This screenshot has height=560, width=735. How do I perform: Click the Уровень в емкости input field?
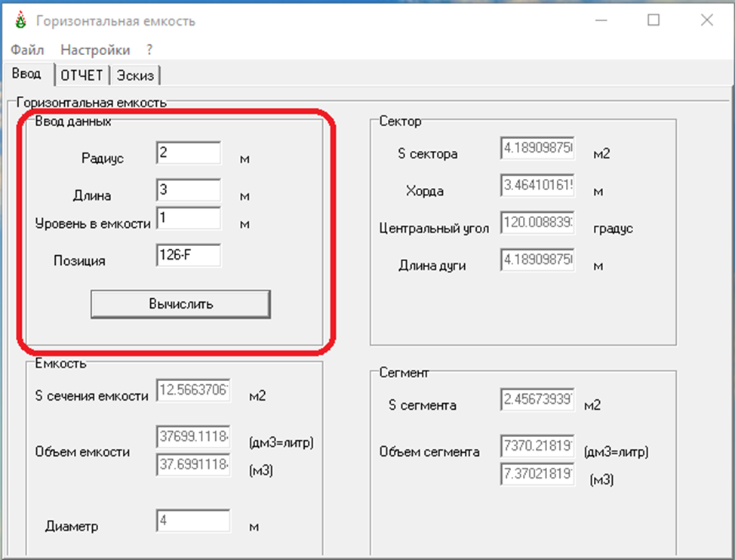[x=189, y=218]
